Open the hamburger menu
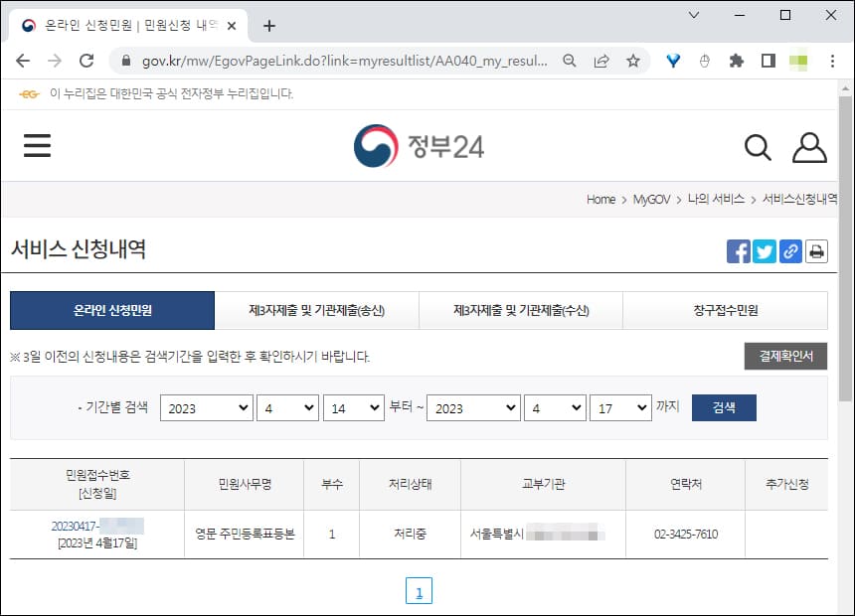The image size is (855, 616). (37, 145)
